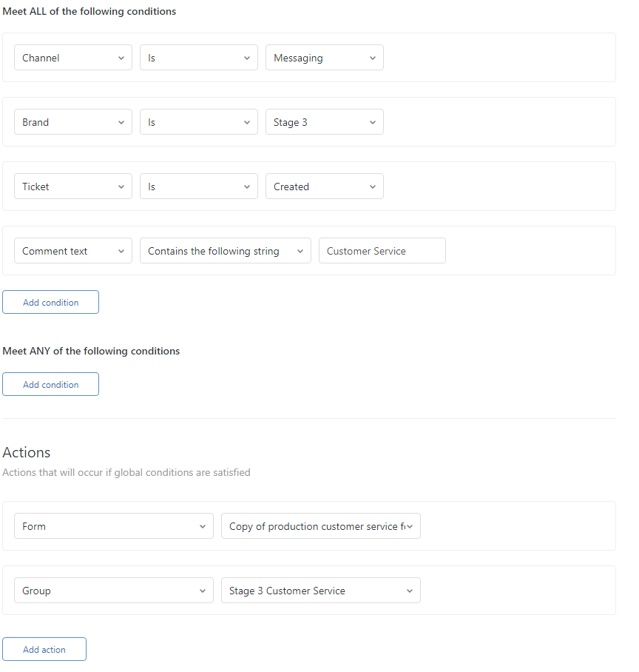Expand the Stage 3 brand value dropdown
This screenshot has height=672, width=639.
(x=324, y=122)
